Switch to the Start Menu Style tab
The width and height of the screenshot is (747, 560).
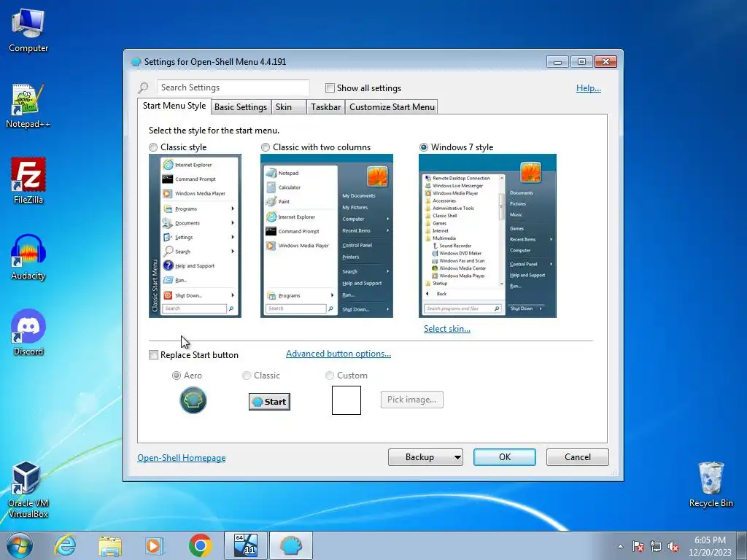click(174, 106)
